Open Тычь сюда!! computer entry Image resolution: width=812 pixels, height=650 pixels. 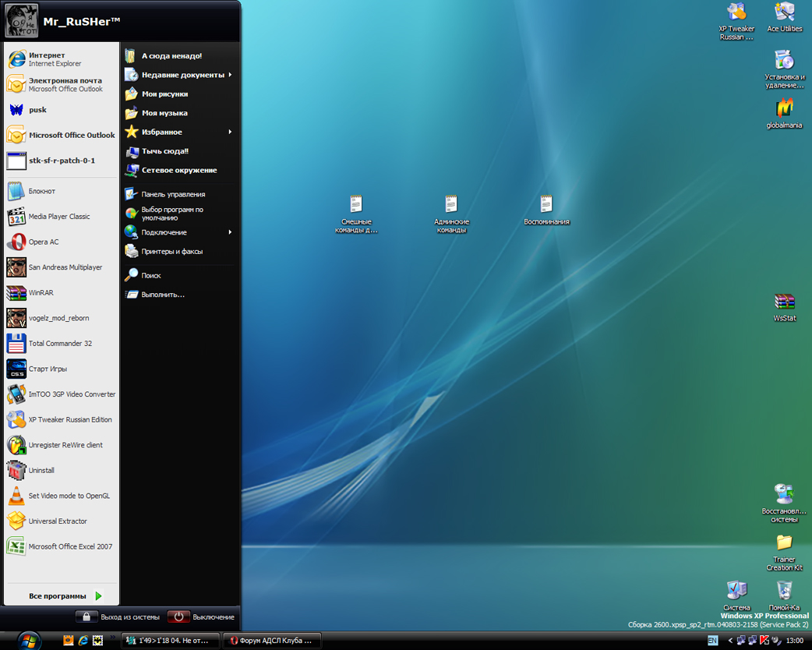point(179,151)
